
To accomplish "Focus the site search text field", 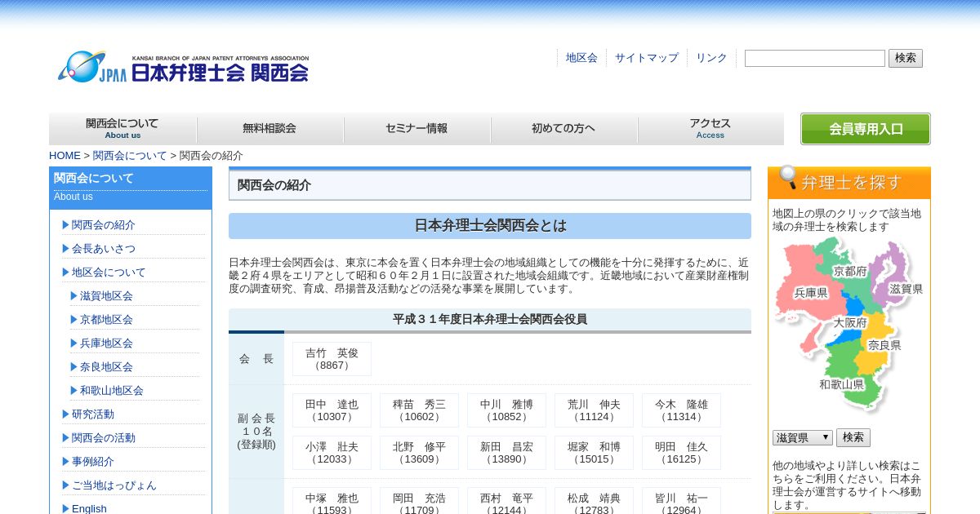I will tap(815, 59).
